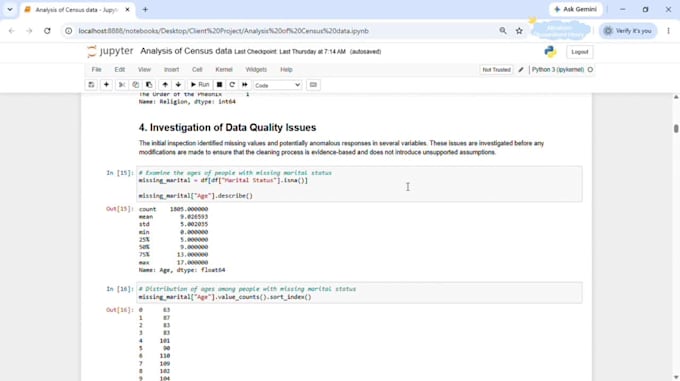Open the Kernel menu
Image resolution: width=680 pixels, height=381 pixels.
click(224, 70)
